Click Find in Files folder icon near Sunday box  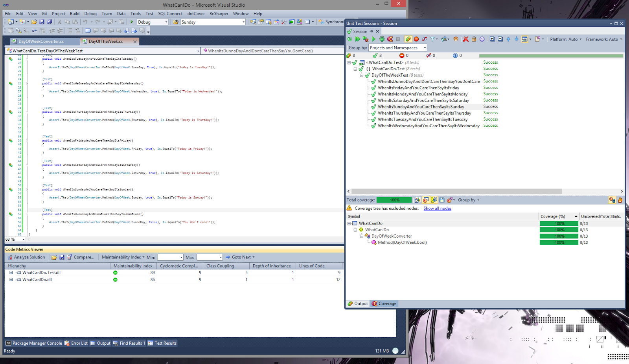pos(176,22)
